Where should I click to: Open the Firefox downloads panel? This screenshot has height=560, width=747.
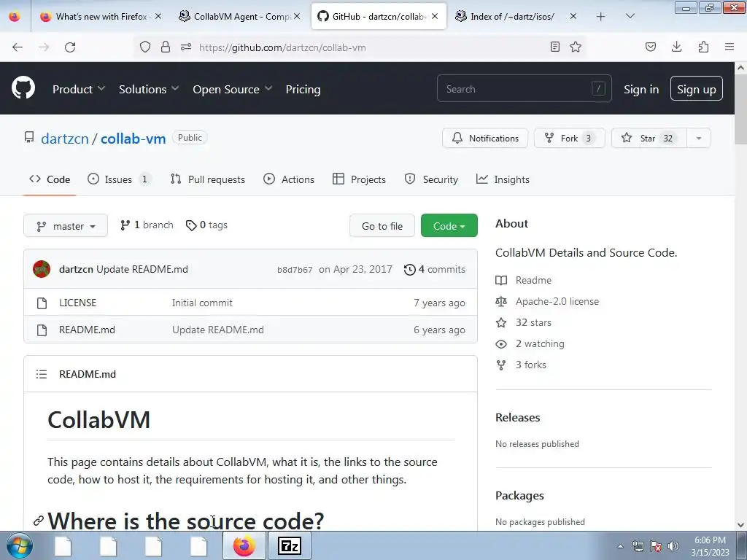coord(676,47)
